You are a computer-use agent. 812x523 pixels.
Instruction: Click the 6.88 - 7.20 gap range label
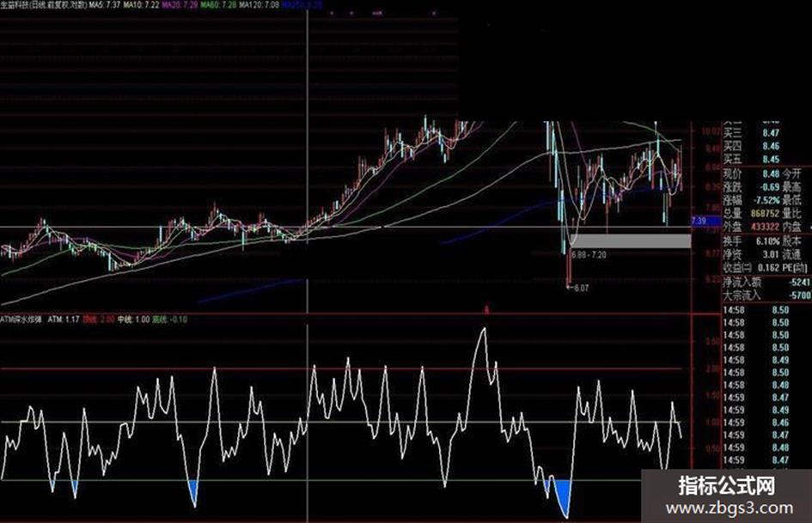[x=589, y=255]
